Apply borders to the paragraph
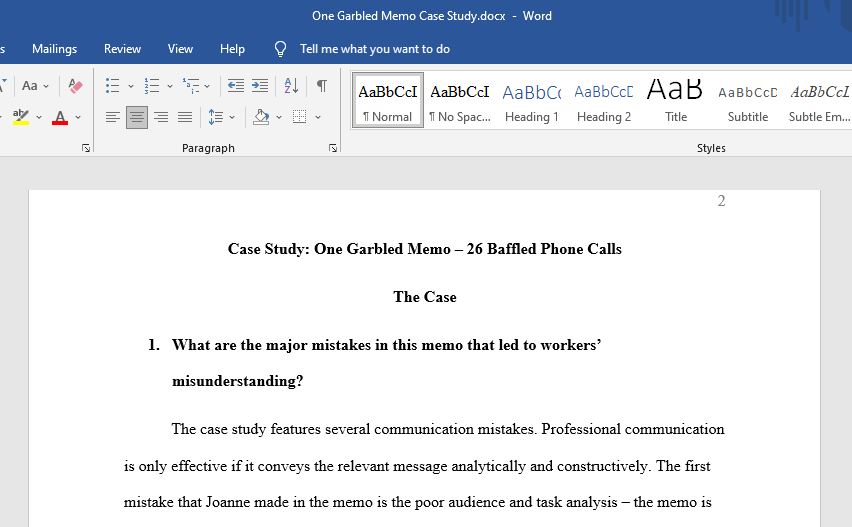852x527 pixels. [x=299, y=117]
